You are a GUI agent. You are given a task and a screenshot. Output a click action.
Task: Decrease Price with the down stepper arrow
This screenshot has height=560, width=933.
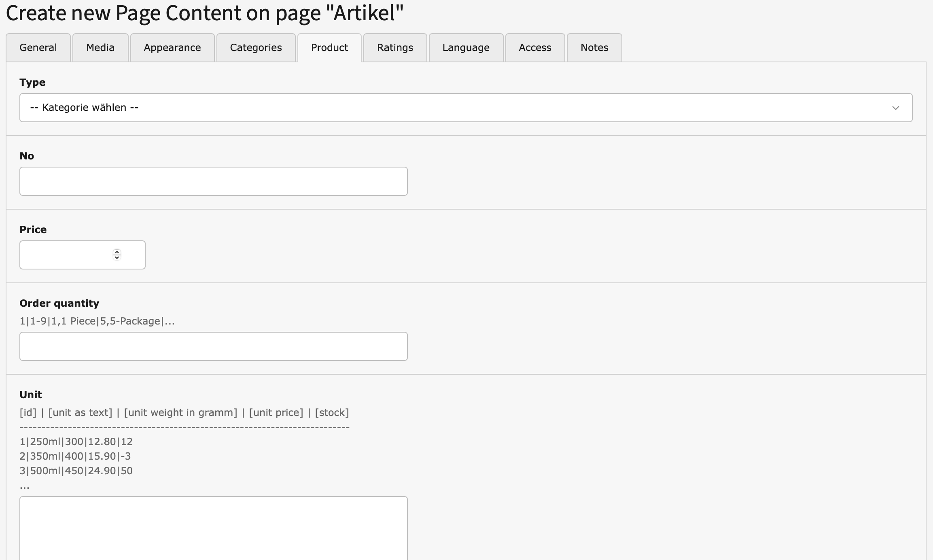point(117,258)
